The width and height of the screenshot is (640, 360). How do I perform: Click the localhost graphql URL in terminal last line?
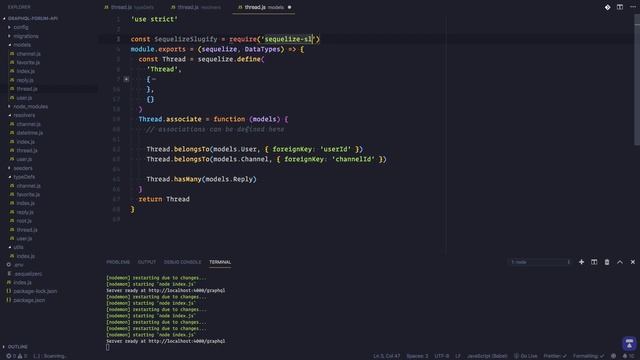(x=187, y=341)
